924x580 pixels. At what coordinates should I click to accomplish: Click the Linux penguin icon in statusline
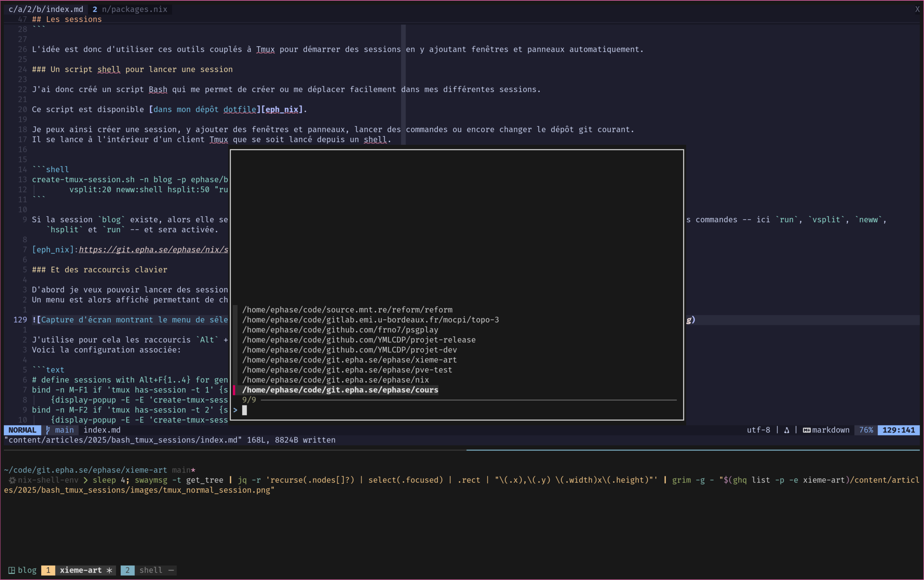[x=787, y=430]
